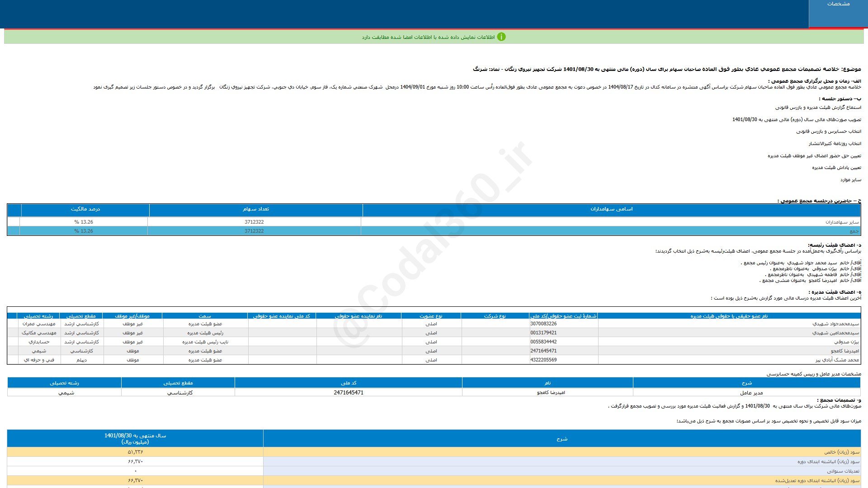The height and width of the screenshot is (488, 868).
Task: Click national ID 3070083226 cell
Action: (x=543, y=324)
